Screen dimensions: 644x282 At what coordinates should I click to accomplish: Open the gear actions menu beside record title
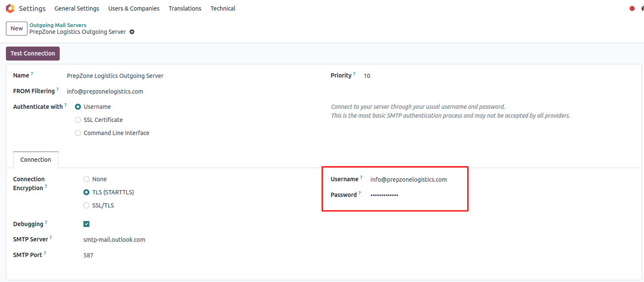(132, 32)
